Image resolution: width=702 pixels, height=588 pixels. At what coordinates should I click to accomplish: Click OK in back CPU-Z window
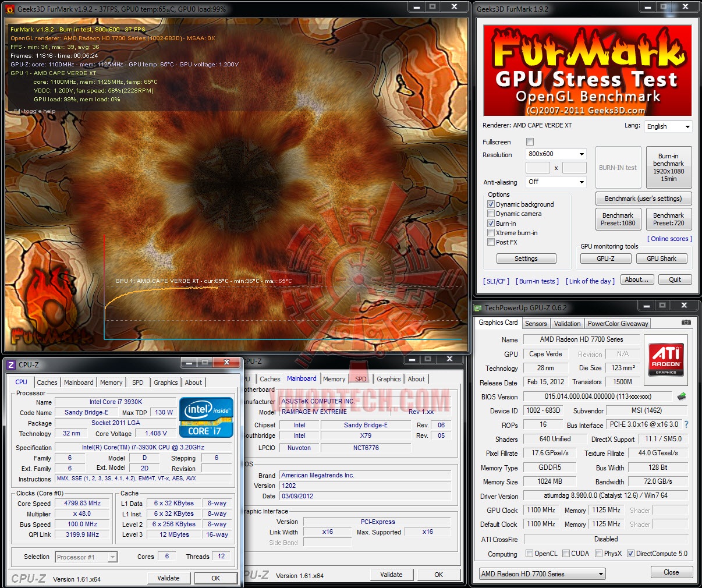[439, 575]
